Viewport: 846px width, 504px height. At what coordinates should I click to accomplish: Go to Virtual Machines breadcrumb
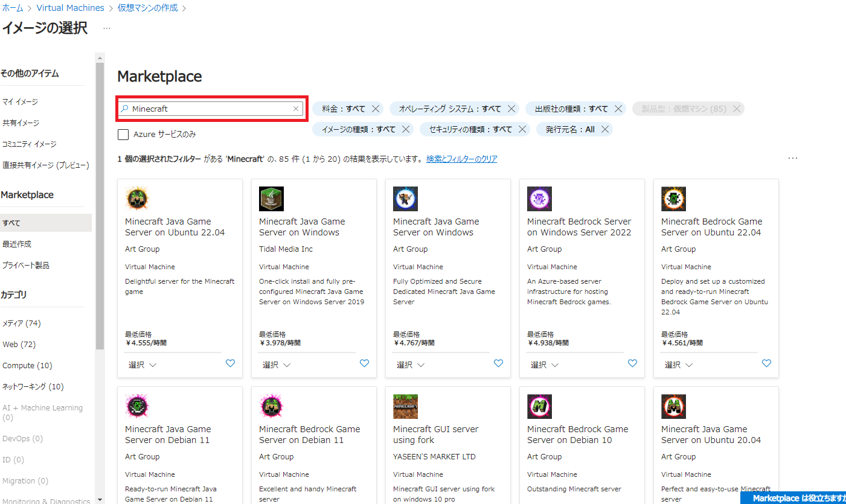tap(70, 8)
